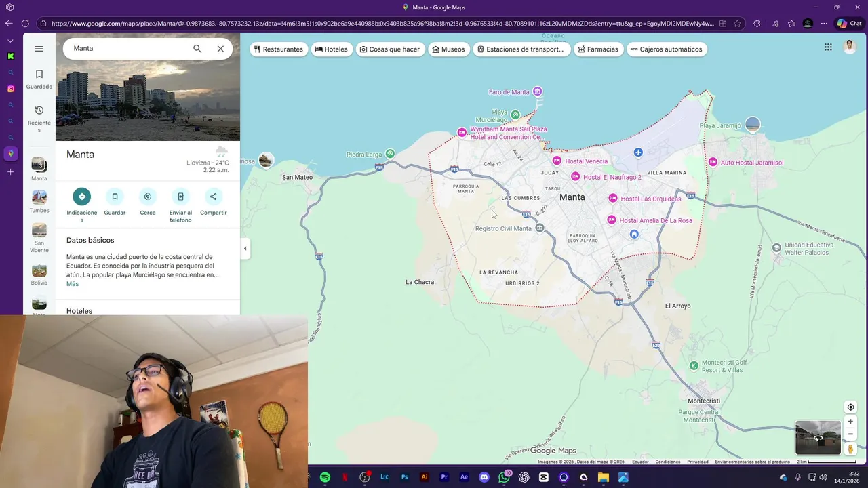This screenshot has height=488, width=868.
Task: Open the Guardado saved places panel
Action: (39, 79)
